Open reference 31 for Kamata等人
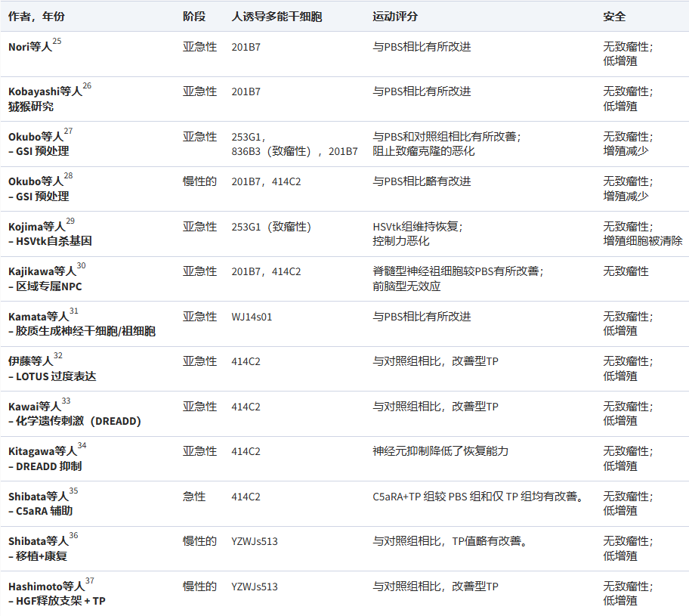The image size is (689, 616). pos(73,311)
